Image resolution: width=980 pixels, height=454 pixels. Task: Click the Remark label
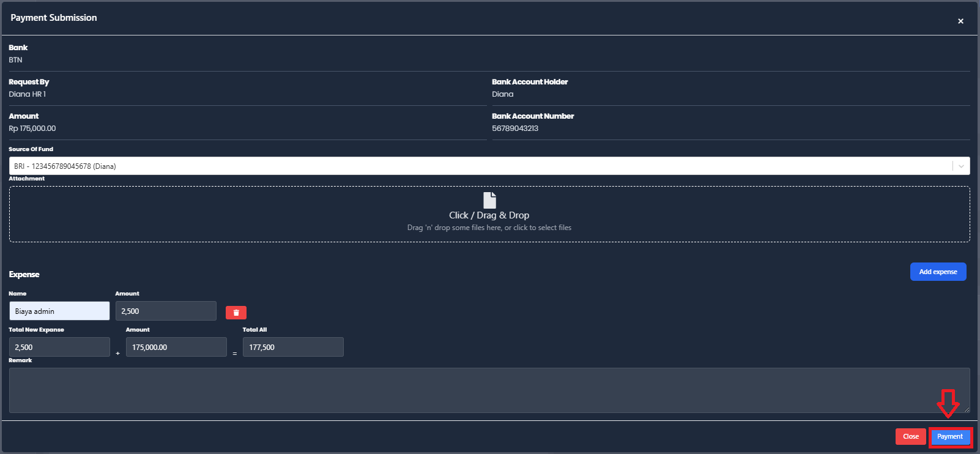20,360
